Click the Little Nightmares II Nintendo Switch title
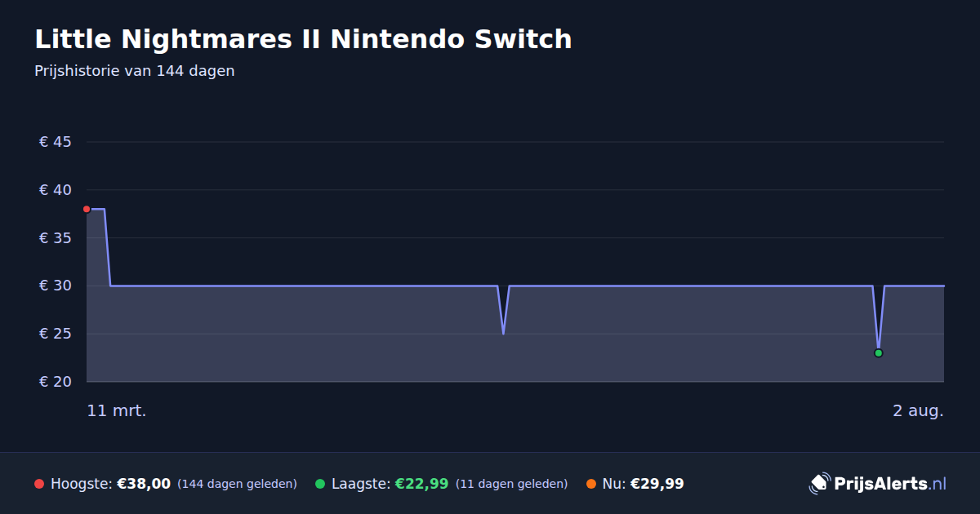Image resolution: width=980 pixels, height=514 pixels. pyautogui.click(x=303, y=39)
